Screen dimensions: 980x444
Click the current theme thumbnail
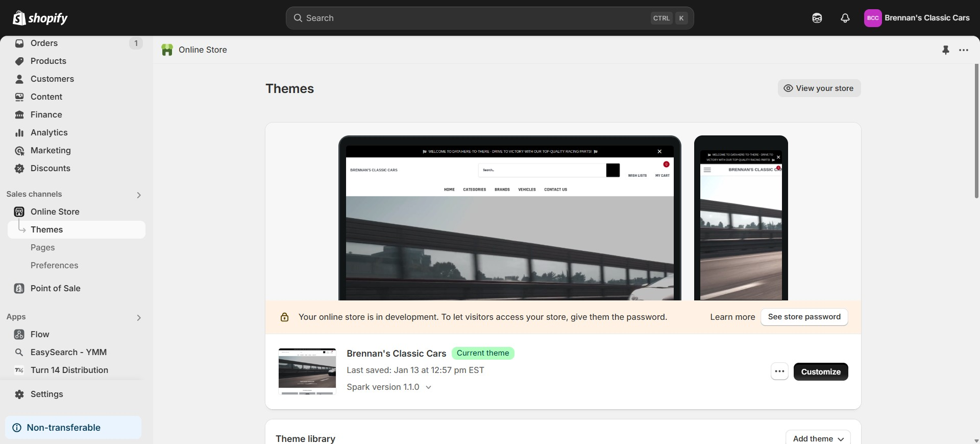pyautogui.click(x=307, y=371)
